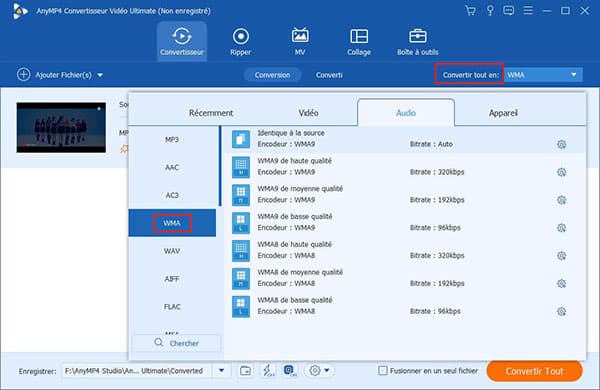Click the Convertir Tout button
The image size is (600, 390).
[535, 371]
